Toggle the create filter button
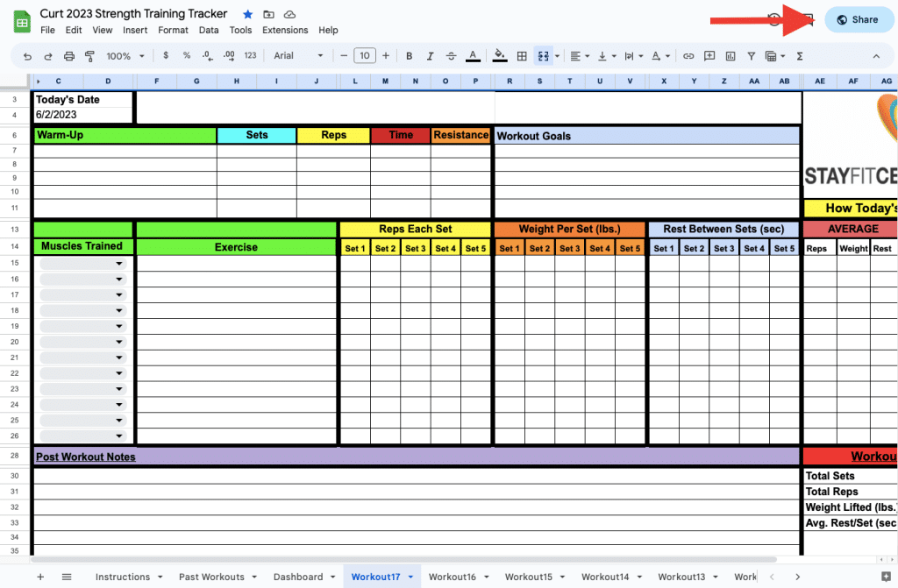The image size is (898, 588). [x=752, y=56]
